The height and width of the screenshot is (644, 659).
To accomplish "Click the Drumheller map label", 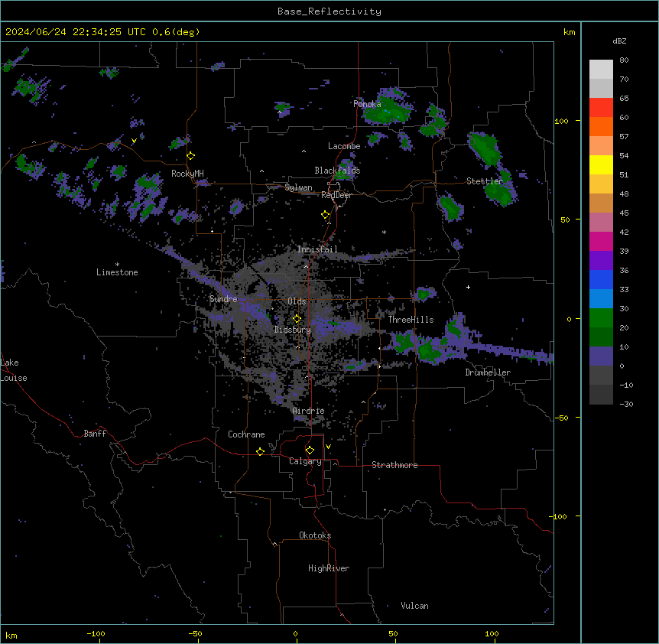I will [x=488, y=372].
